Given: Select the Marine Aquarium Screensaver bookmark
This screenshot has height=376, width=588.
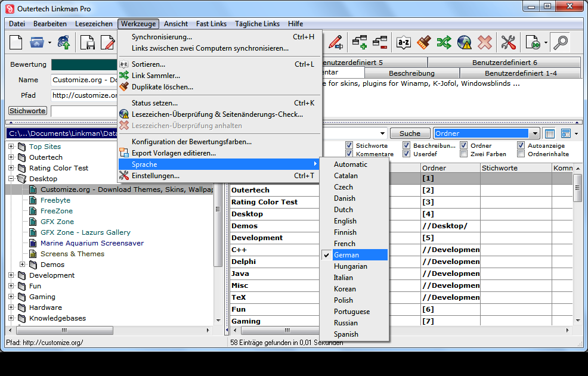Looking at the screenshot, I should 92,243.
